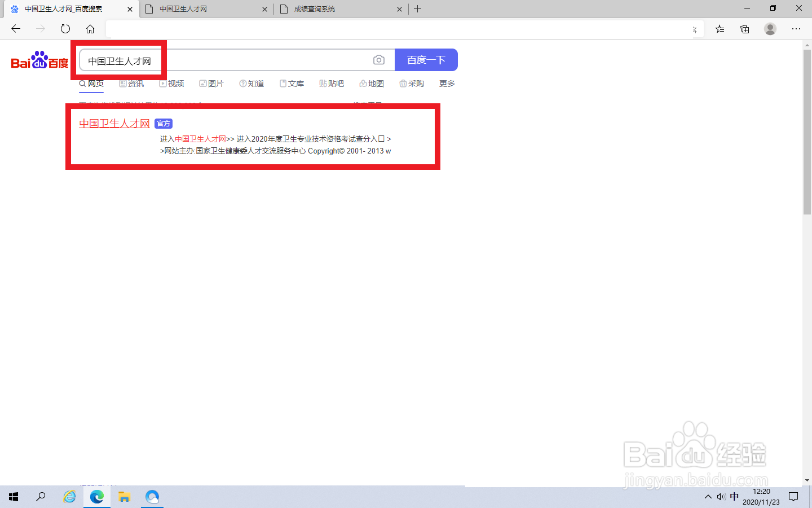Open the user profile avatar
The height and width of the screenshot is (508, 812).
point(770,29)
